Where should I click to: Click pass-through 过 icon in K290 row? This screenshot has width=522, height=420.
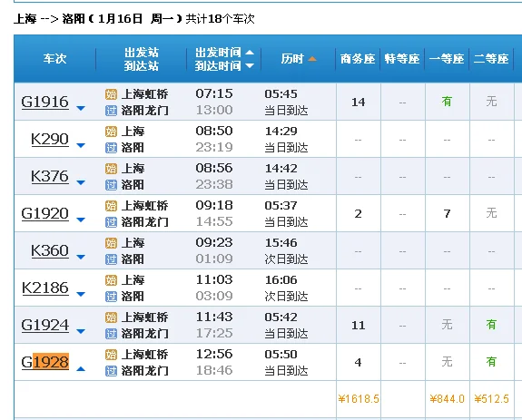point(111,148)
